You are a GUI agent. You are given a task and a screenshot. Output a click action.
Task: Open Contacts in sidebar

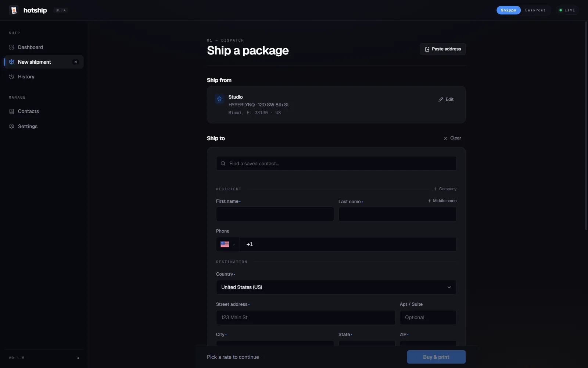click(44, 111)
